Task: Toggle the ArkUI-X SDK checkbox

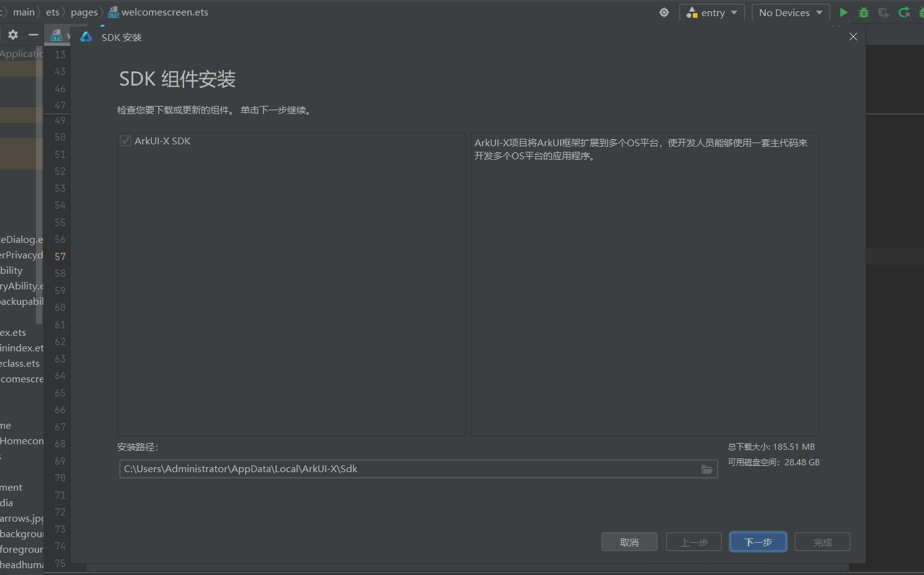Action: 125,141
